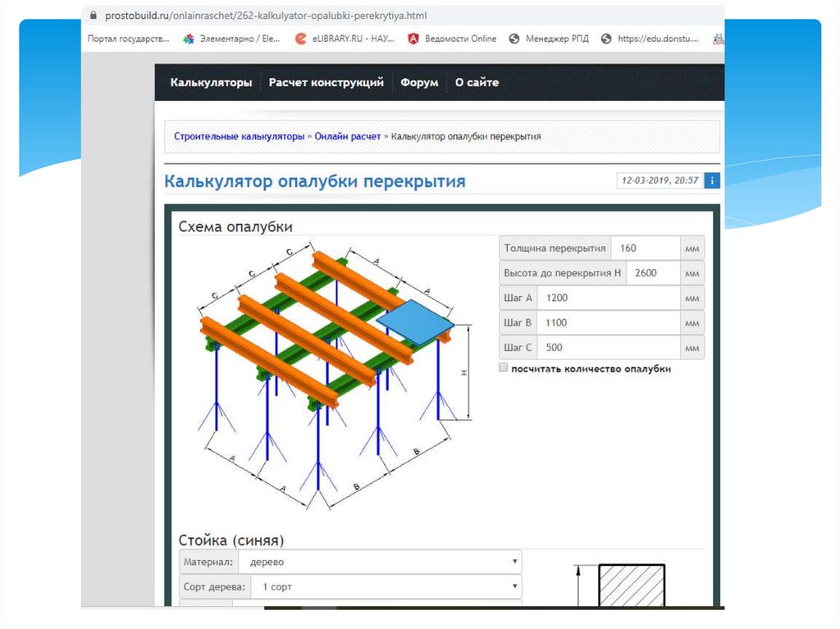Open the Ведомости Online bookmark

(452, 39)
